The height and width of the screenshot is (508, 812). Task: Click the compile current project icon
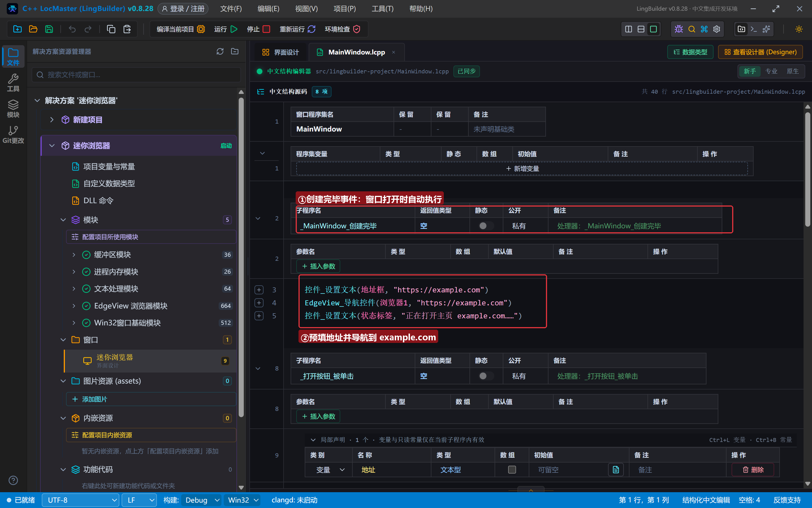pos(201,29)
